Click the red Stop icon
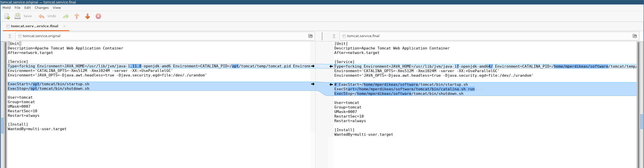 (x=98, y=16)
